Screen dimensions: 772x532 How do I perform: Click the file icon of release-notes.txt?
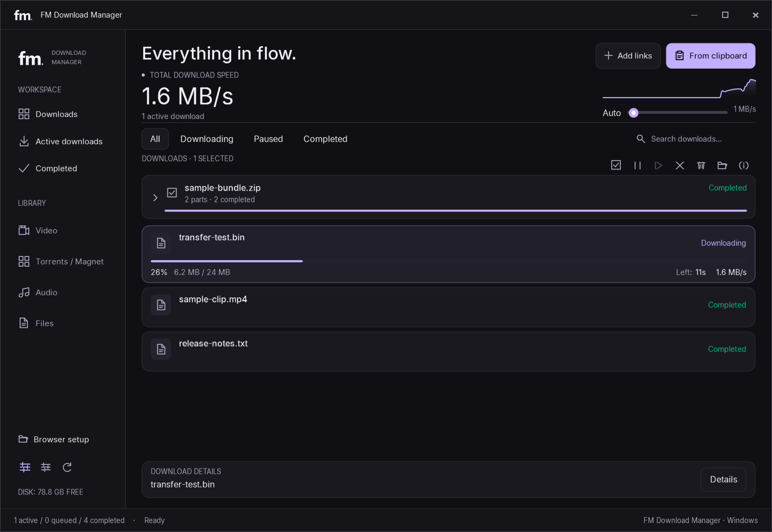161,349
